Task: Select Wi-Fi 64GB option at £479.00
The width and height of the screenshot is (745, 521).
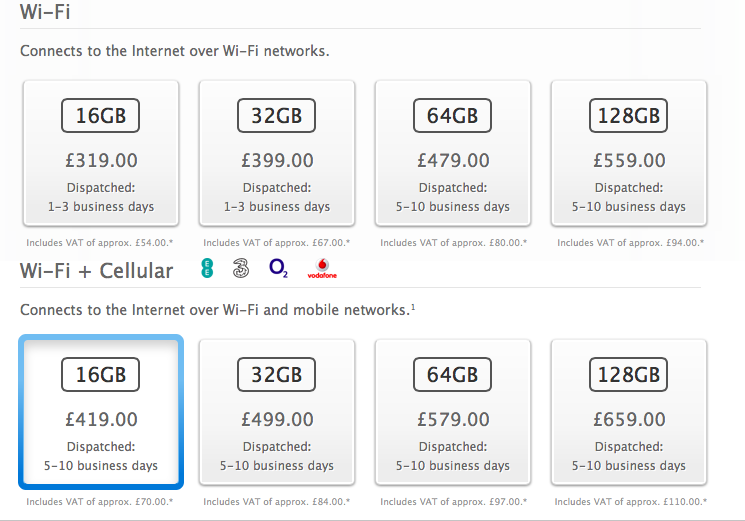Action: click(453, 153)
